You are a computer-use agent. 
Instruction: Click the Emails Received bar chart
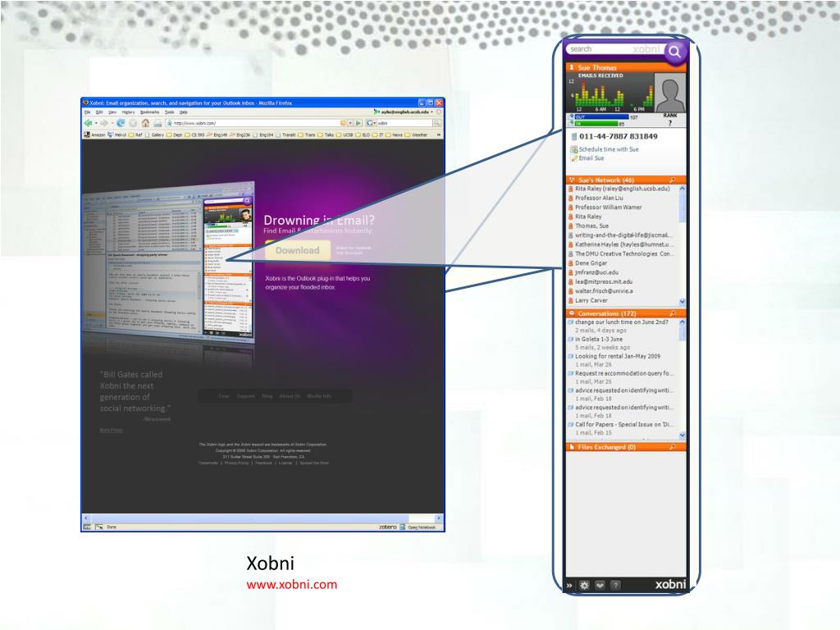610,92
